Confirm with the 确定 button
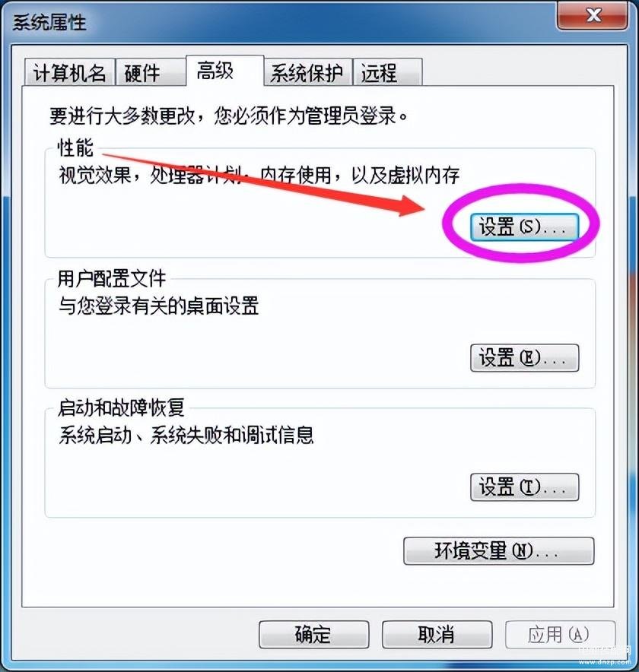Image resolution: width=639 pixels, height=672 pixels. click(314, 634)
